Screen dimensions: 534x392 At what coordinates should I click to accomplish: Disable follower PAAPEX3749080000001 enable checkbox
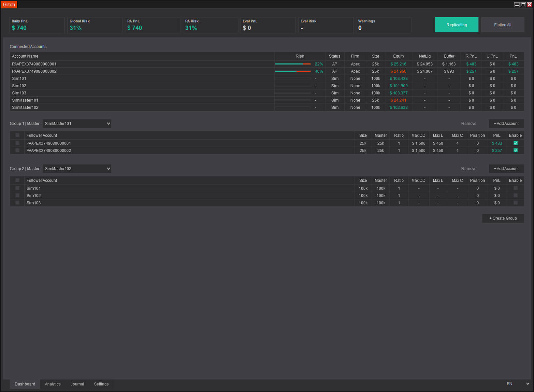tap(515, 143)
